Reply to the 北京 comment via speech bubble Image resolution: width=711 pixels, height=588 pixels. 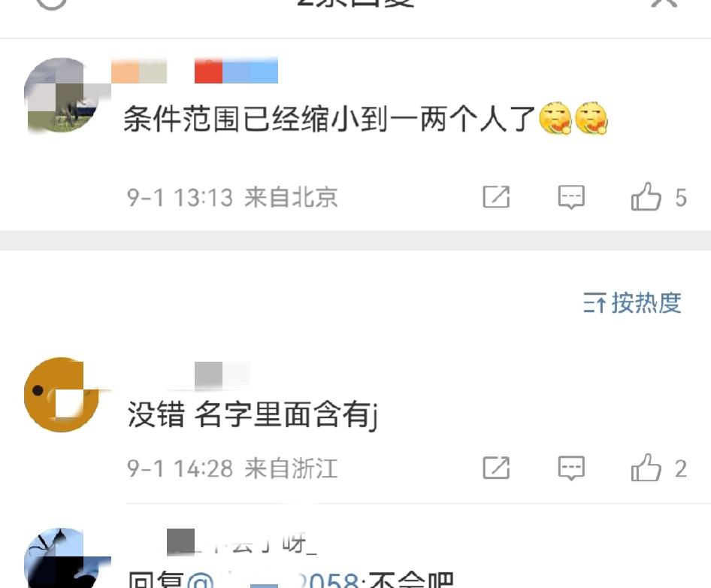click(571, 197)
